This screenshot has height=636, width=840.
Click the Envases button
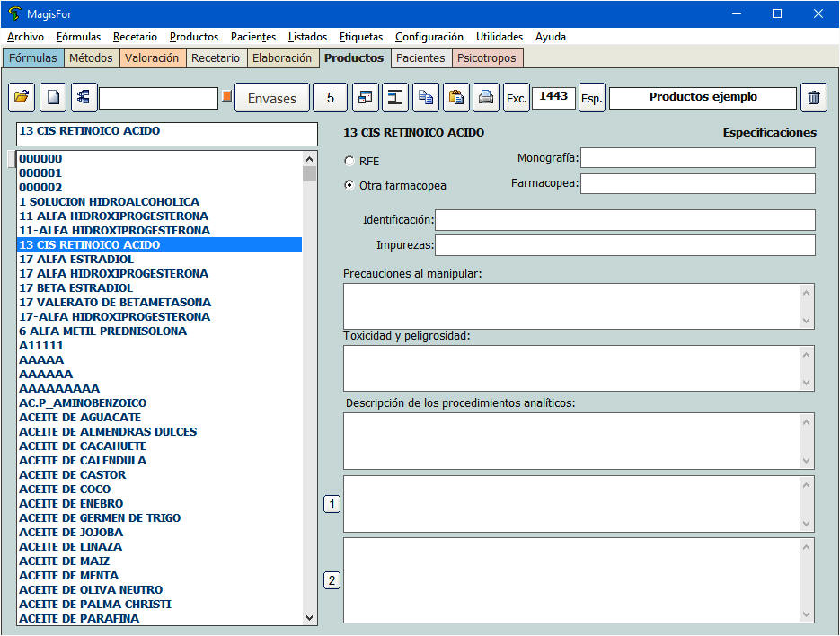(x=272, y=98)
